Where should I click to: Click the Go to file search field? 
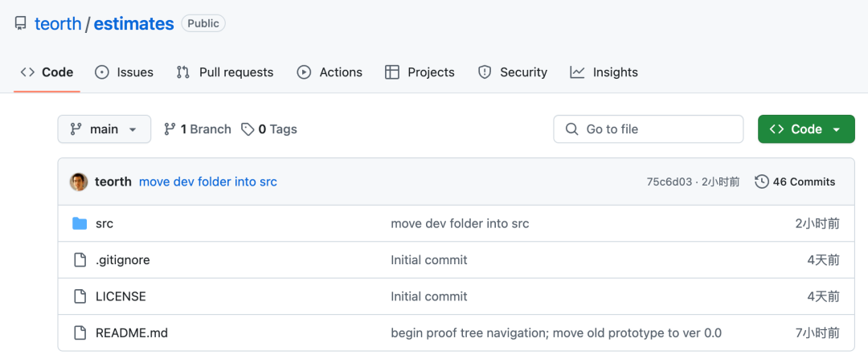(648, 129)
